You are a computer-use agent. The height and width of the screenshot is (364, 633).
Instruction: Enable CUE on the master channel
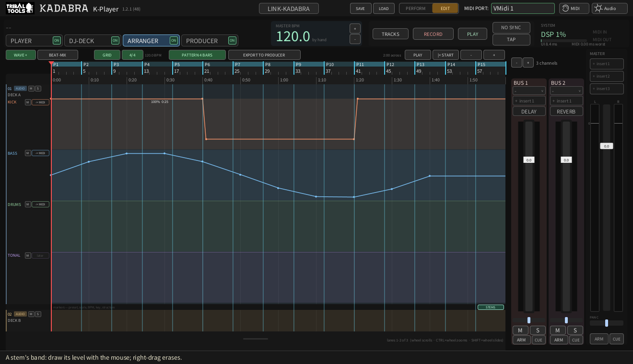617,339
